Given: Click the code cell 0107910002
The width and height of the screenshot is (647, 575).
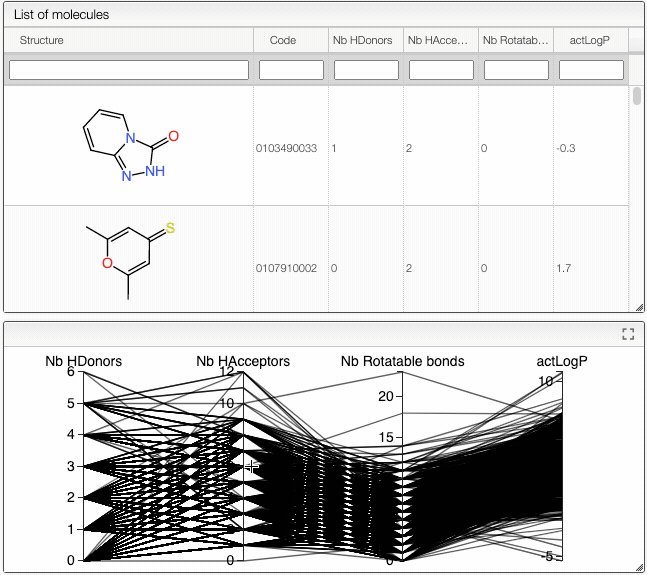Looking at the screenshot, I should pos(287,269).
